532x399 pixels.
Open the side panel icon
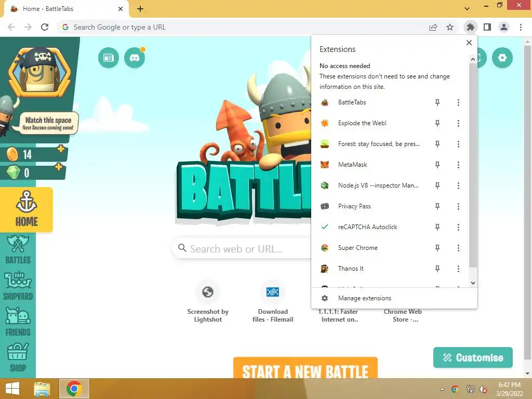[487, 27]
